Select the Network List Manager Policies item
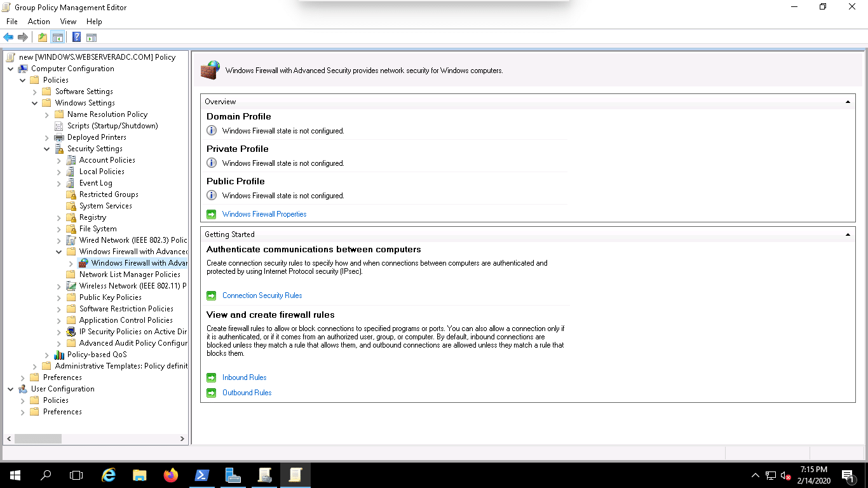868x488 pixels. pos(130,274)
